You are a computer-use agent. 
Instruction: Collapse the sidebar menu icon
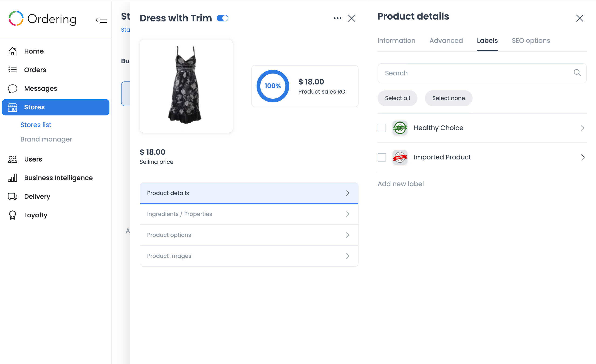coord(101,20)
